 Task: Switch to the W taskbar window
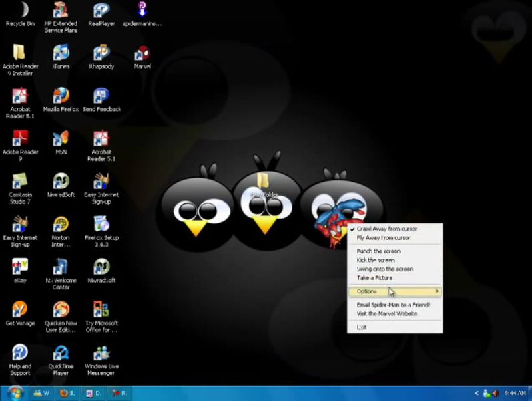click(42, 393)
